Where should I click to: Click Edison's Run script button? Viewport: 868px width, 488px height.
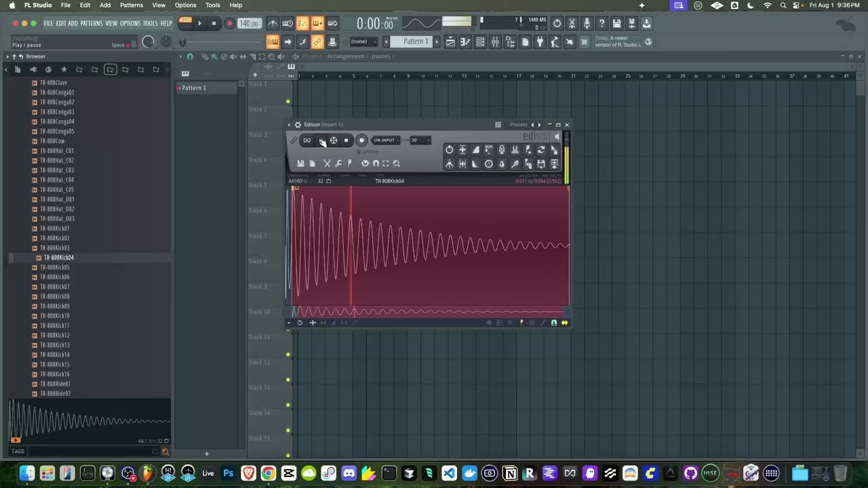[x=488, y=149]
